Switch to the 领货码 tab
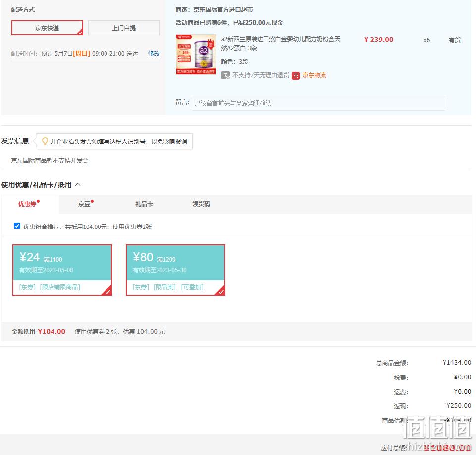 [201, 204]
